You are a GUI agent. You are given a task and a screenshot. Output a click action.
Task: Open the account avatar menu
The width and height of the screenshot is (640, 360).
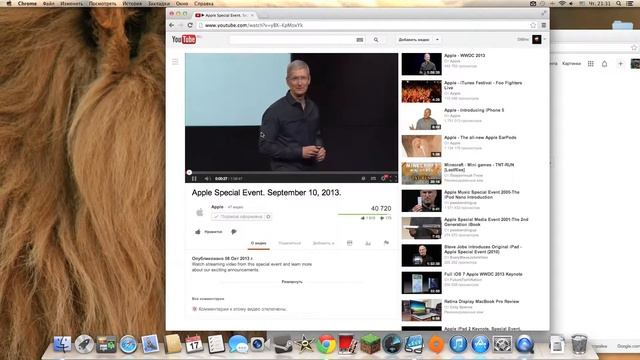click(x=537, y=39)
